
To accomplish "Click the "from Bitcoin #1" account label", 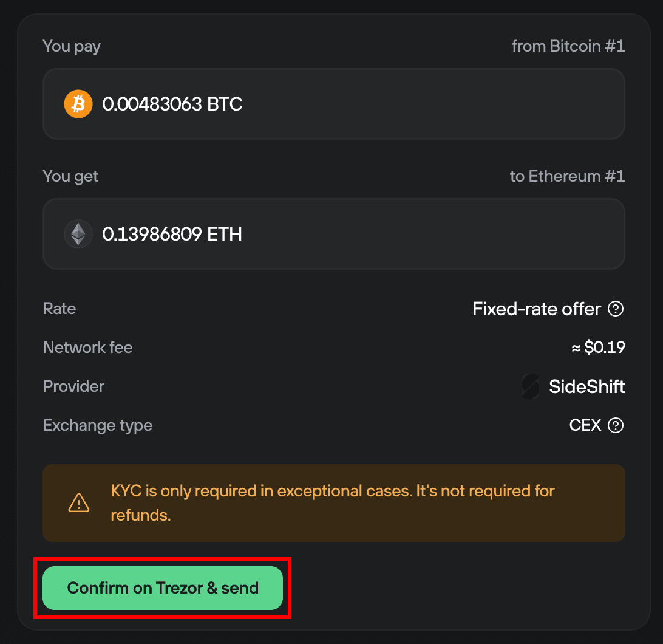I will 568,46.
